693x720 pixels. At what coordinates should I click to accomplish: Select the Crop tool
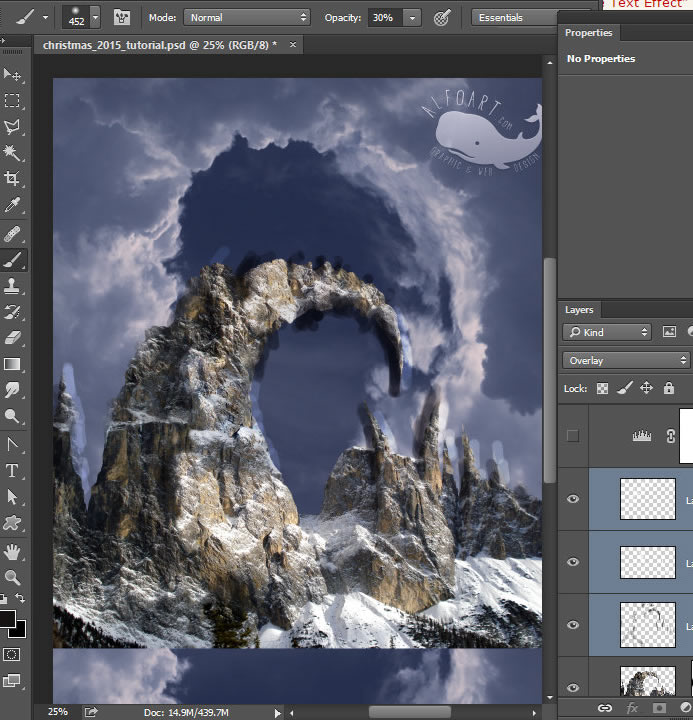(13, 180)
